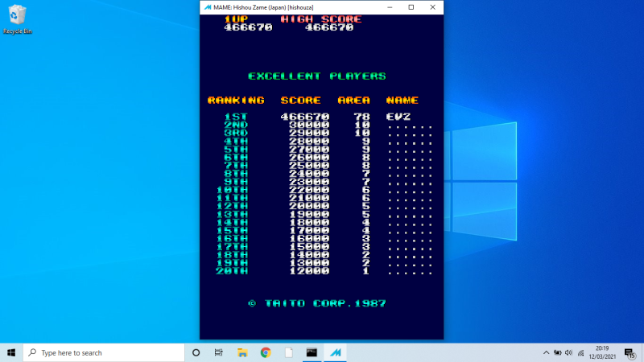Close the MAME Hishou Zame window
Viewport: 644px width, 362px height.
point(432,7)
